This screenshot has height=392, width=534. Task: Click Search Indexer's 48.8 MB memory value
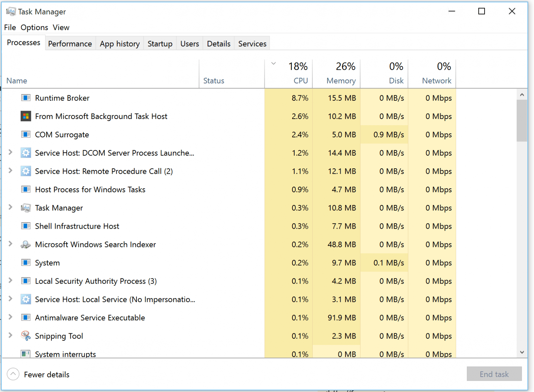coord(342,245)
